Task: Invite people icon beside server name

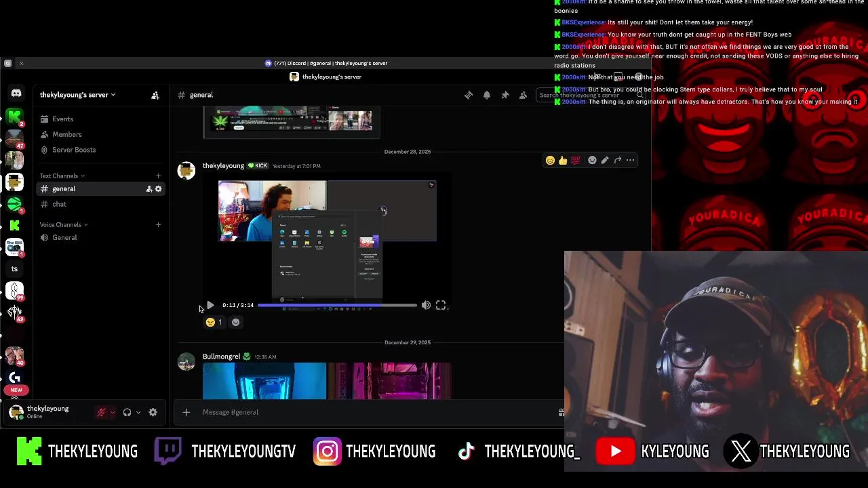Action: tap(155, 95)
